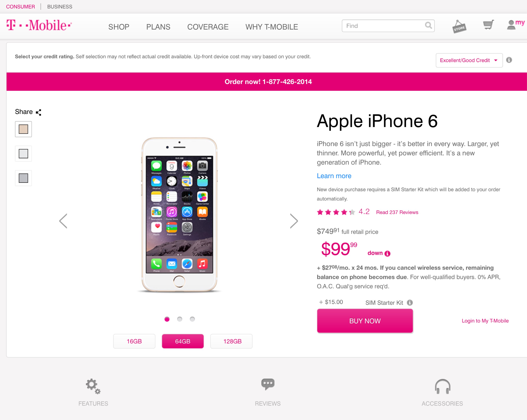The height and width of the screenshot is (420, 527).
Task: Select the 128GB storage option
Action: pos(231,341)
